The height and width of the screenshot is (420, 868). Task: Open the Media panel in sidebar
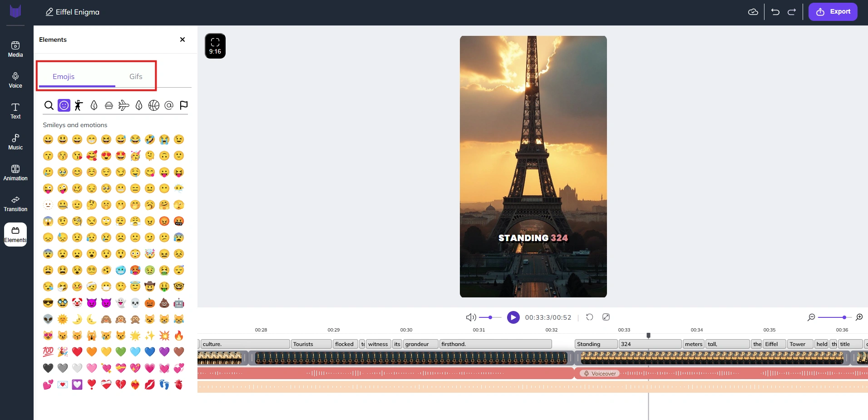point(15,49)
